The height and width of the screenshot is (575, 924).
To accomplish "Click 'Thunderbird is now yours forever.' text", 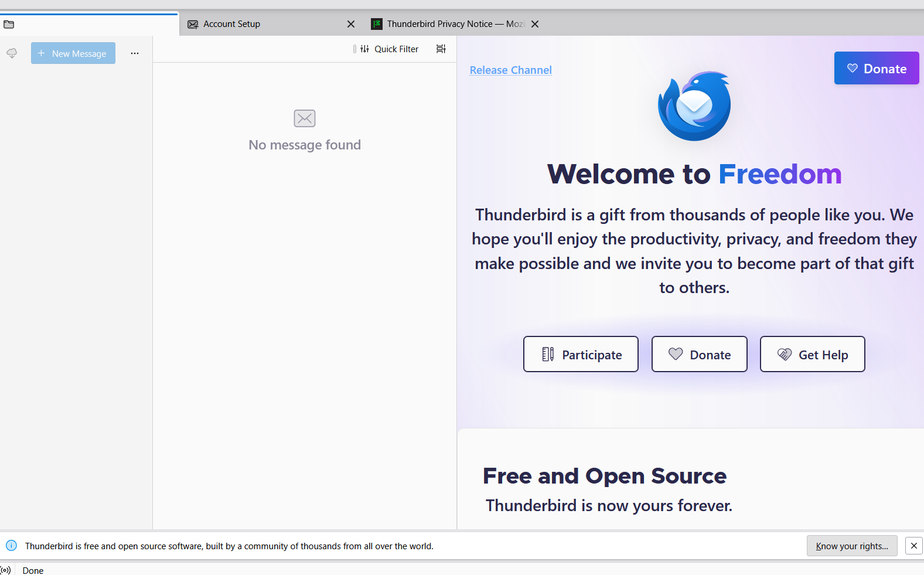I will click(x=609, y=505).
